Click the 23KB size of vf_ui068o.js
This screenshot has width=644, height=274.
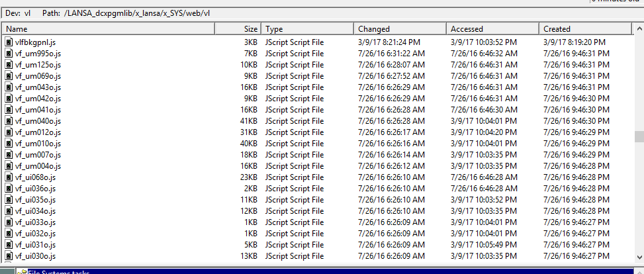coord(249,177)
